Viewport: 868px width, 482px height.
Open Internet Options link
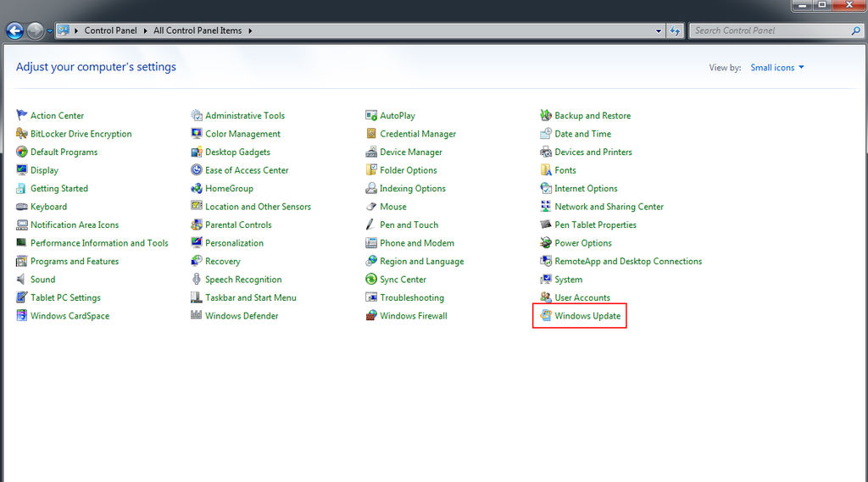pos(587,188)
